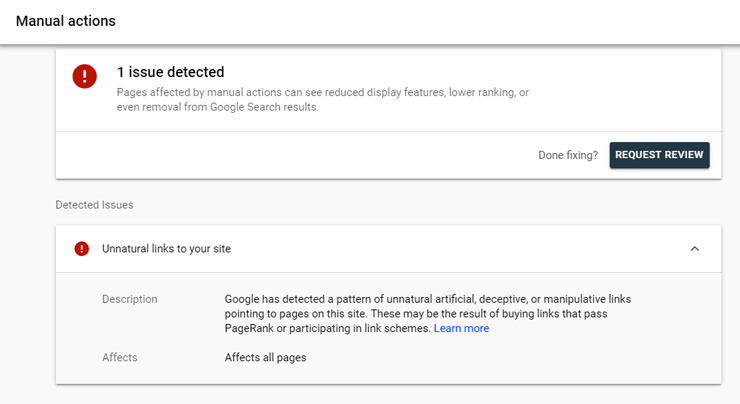Image resolution: width=740 pixels, height=404 pixels.
Task: Click the Request Review button
Action: click(x=659, y=155)
